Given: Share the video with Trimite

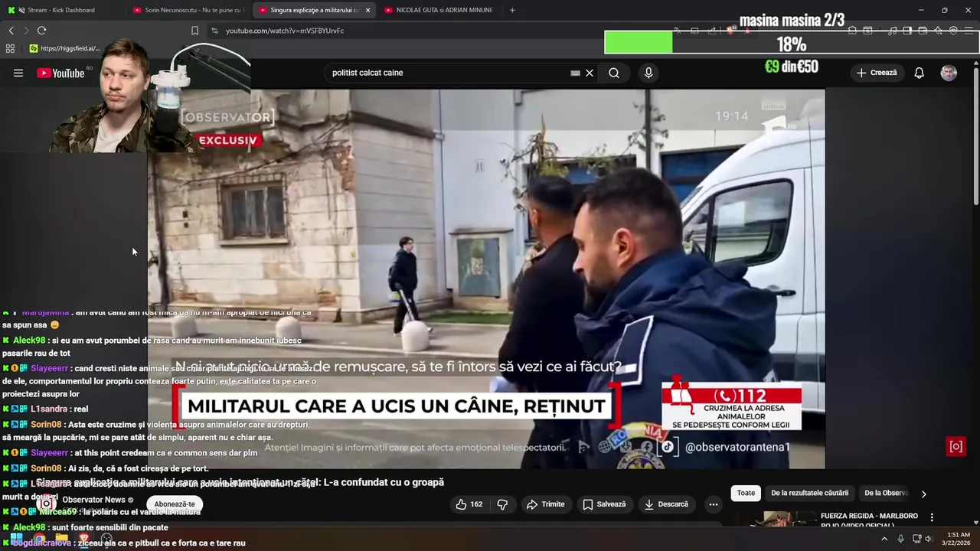Looking at the screenshot, I should (545, 504).
